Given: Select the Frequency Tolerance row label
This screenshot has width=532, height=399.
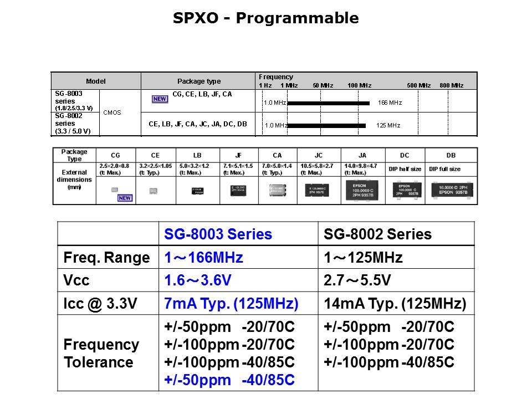Looking at the screenshot, I should (x=101, y=354).
